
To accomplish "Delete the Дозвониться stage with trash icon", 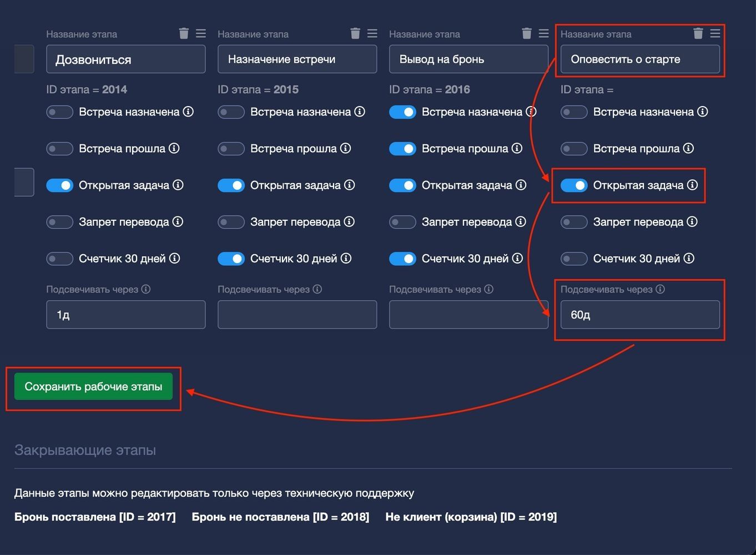I will point(184,34).
